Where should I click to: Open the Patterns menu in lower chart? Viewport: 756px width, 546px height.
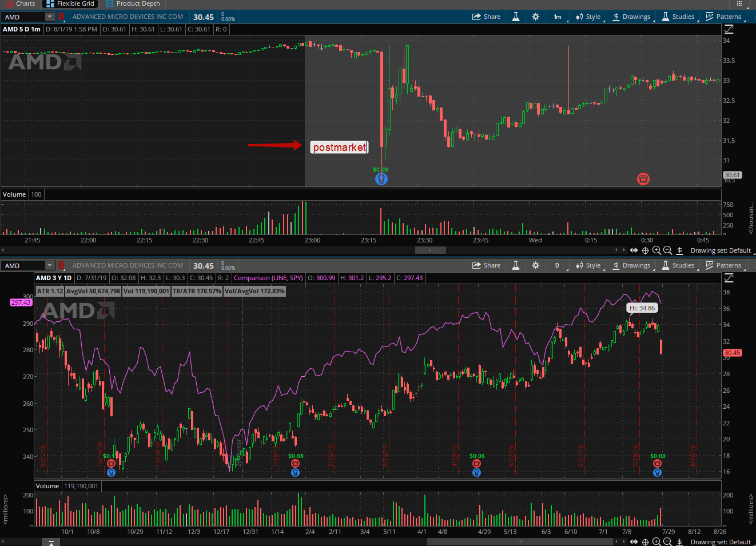(x=724, y=265)
